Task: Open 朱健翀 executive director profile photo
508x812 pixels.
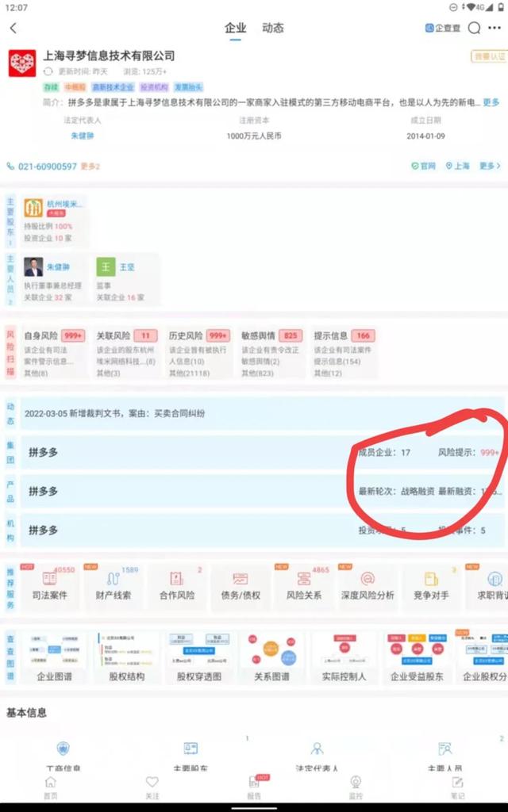Action: (33, 267)
